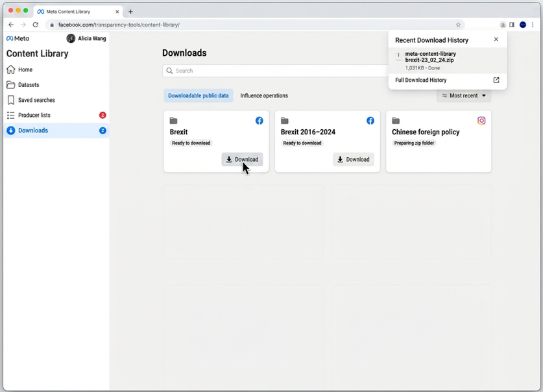
Task: Click the Producer lists red notification badge
Action: [103, 115]
